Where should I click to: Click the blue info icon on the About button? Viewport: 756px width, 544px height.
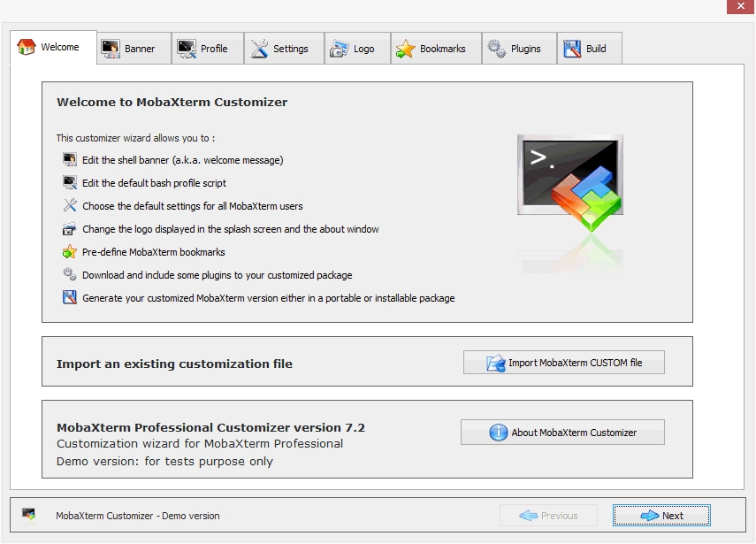pyautogui.click(x=498, y=432)
